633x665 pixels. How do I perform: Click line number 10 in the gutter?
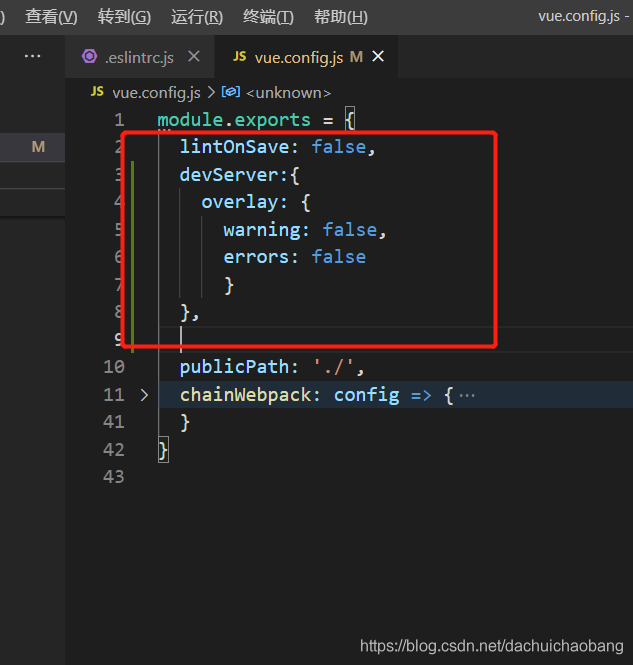point(114,367)
